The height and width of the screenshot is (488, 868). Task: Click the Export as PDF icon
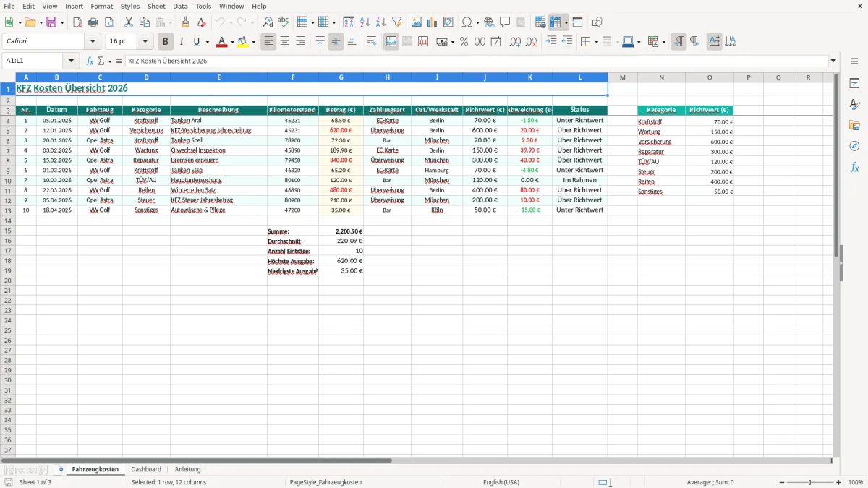pos(77,22)
